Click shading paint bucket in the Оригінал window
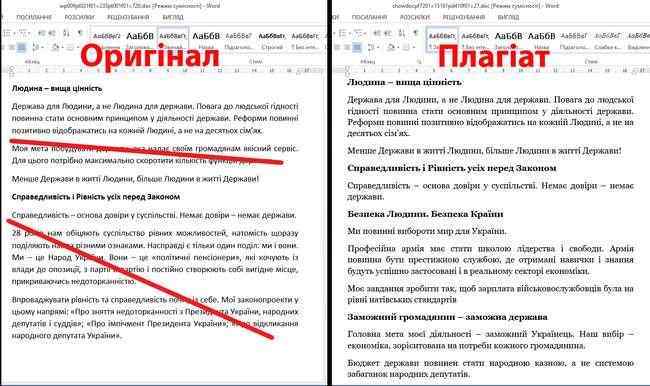 (x=56, y=47)
